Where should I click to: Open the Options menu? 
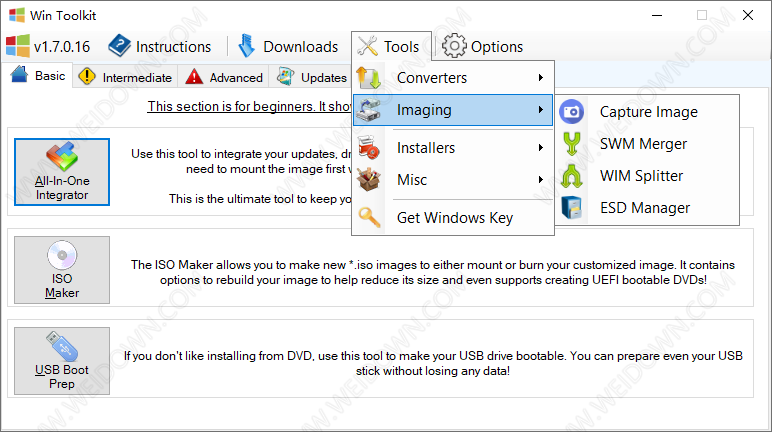coord(482,46)
